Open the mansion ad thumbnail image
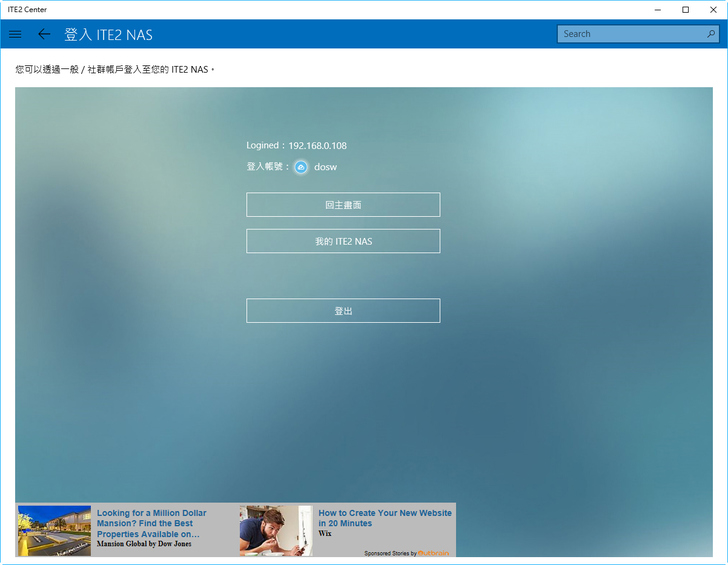Image resolution: width=728 pixels, height=565 pixels. point(54,530)
